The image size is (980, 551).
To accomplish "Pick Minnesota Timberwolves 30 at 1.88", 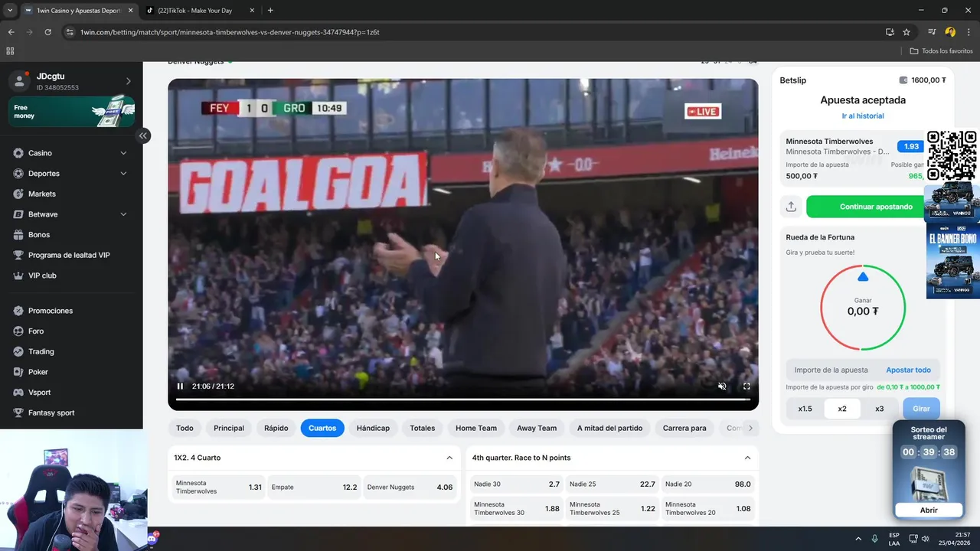I will point(517,509).
